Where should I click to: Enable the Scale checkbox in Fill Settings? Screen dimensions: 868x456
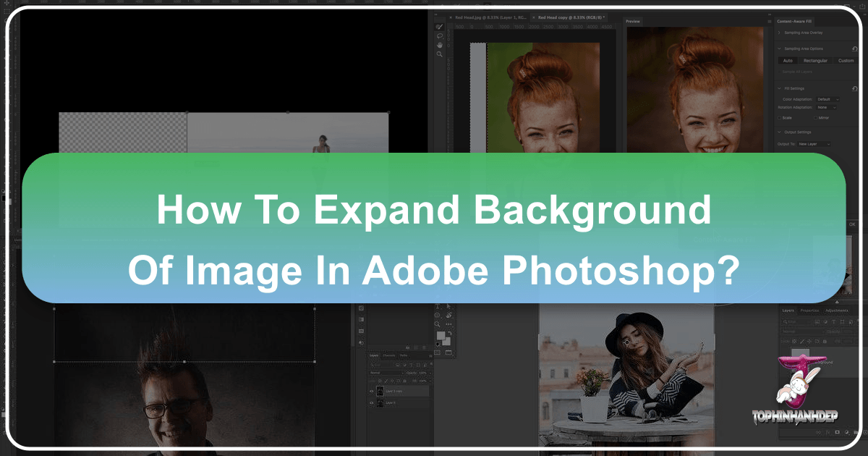point(780,118)
